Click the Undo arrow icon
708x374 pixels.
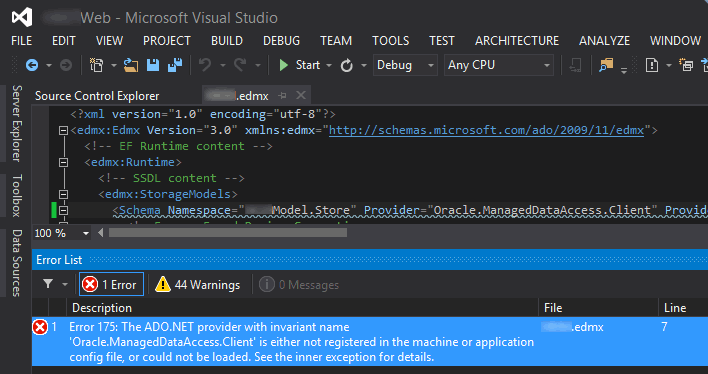click(x=205, y=65)
